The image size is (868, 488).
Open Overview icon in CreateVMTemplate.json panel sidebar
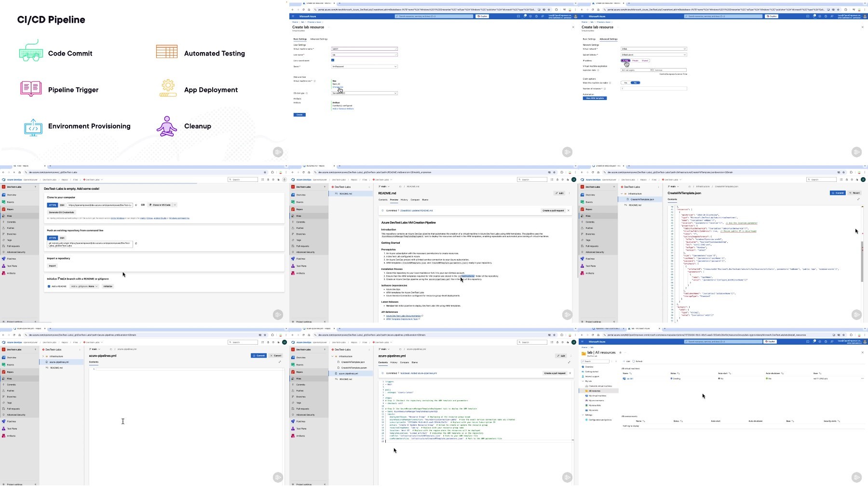(583, 195)
